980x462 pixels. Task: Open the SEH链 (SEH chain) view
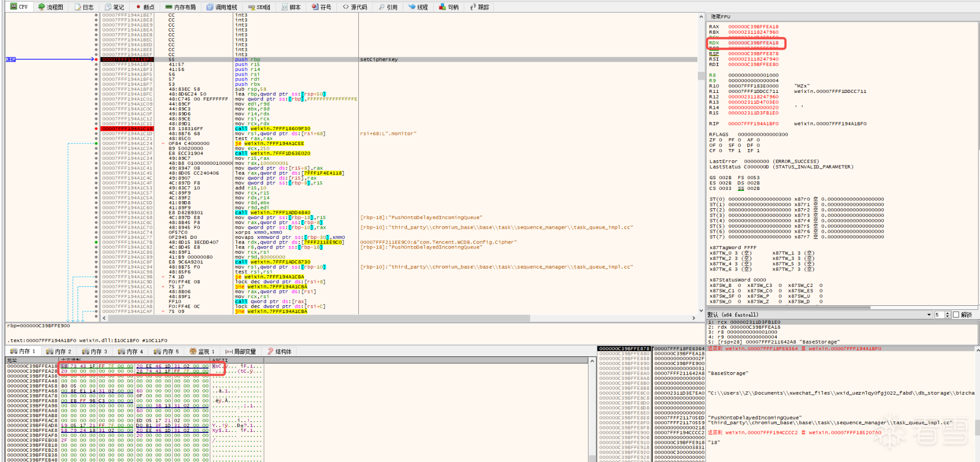click(x=259, y=7)
